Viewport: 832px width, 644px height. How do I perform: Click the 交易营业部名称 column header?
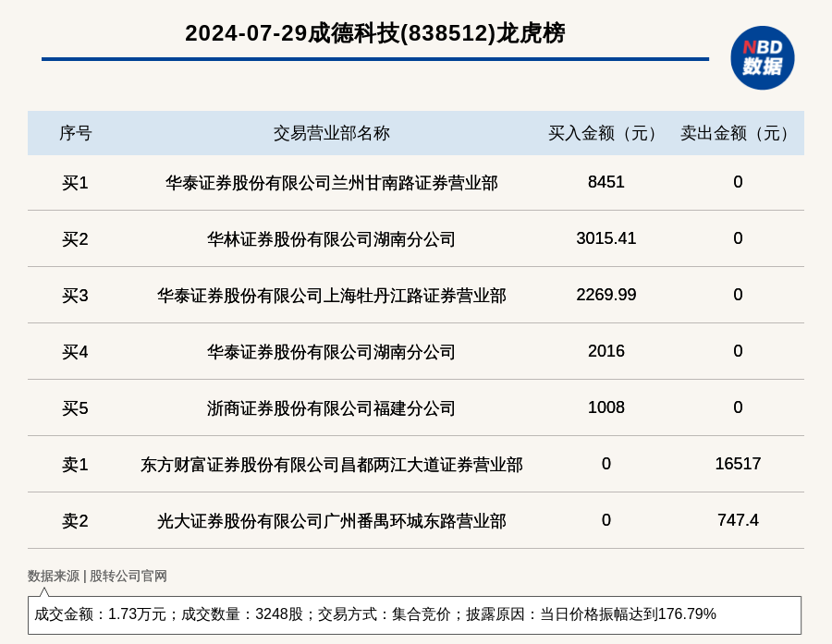(x=332, y=133)
